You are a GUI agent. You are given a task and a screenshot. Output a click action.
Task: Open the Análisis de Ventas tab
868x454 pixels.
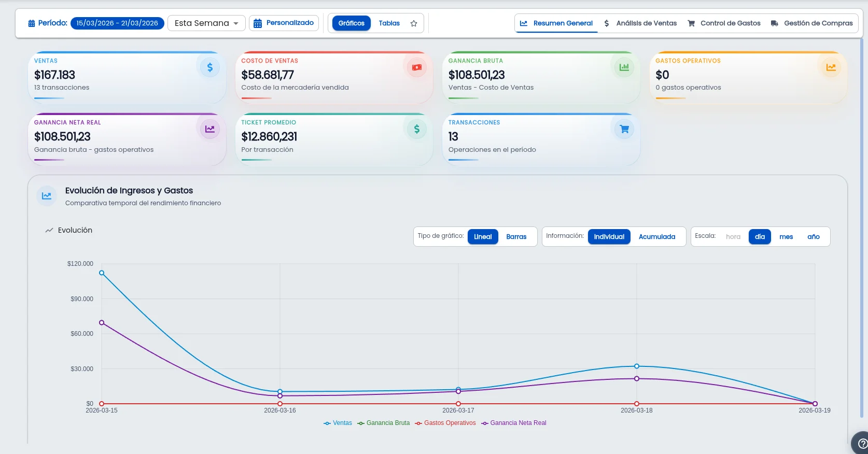(640, 23)
